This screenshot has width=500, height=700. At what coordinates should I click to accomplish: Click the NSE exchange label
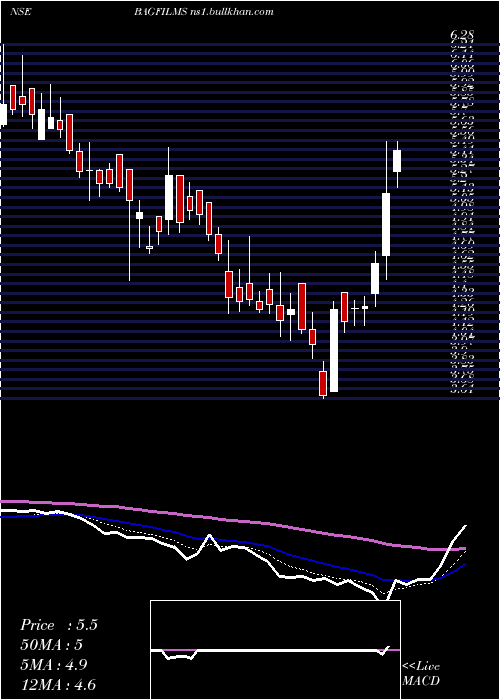(20, 12)
